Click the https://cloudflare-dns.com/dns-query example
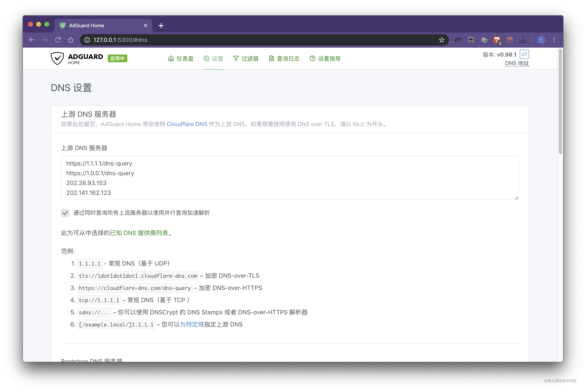586x392 pixels. pyautogui.click(x=135, y=288)
